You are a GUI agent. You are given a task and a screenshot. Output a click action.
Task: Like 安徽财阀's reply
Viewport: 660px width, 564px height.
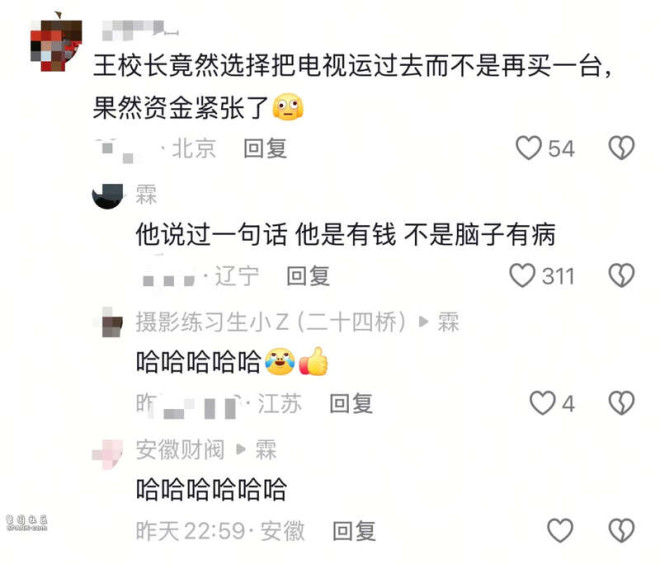pyautogui.click(x=560, y=530)
